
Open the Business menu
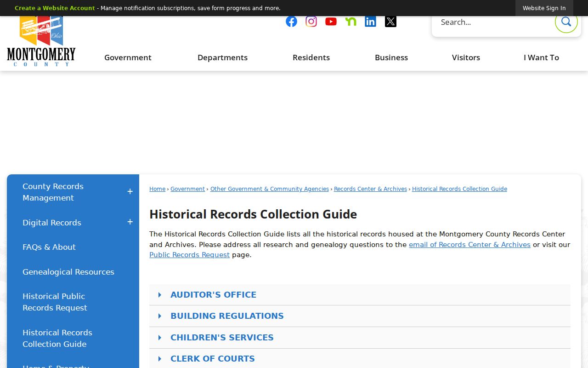(x=391, y=57)
